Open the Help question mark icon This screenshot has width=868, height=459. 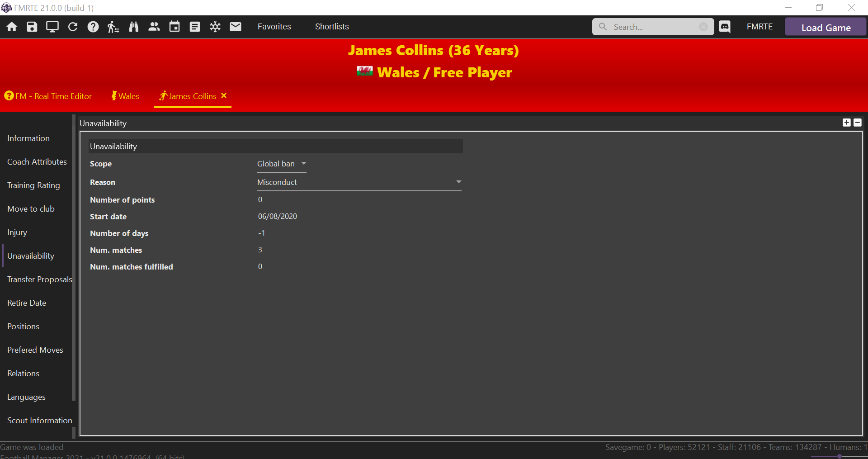click(93, 27)
